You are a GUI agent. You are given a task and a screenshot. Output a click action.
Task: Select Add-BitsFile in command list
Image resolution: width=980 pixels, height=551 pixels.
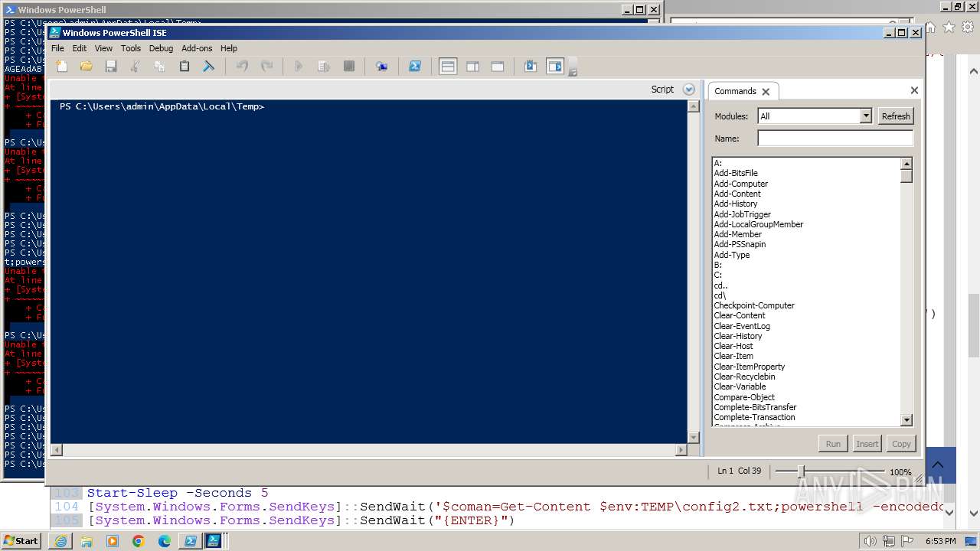tap(736, 174)
